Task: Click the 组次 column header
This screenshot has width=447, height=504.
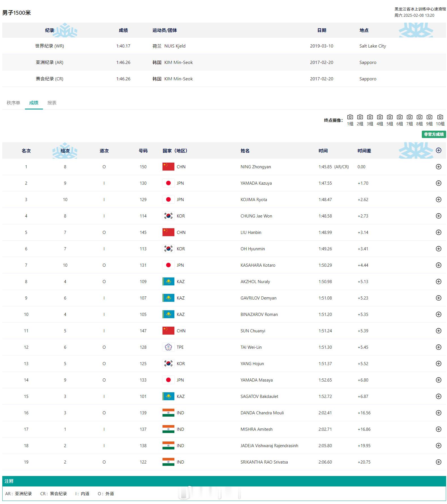Action: click(x=65, y=151)
